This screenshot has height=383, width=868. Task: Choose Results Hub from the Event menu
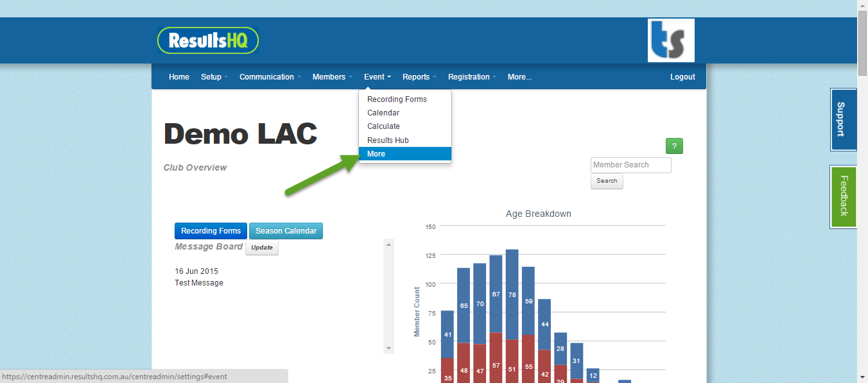click(x=387, y=140)
